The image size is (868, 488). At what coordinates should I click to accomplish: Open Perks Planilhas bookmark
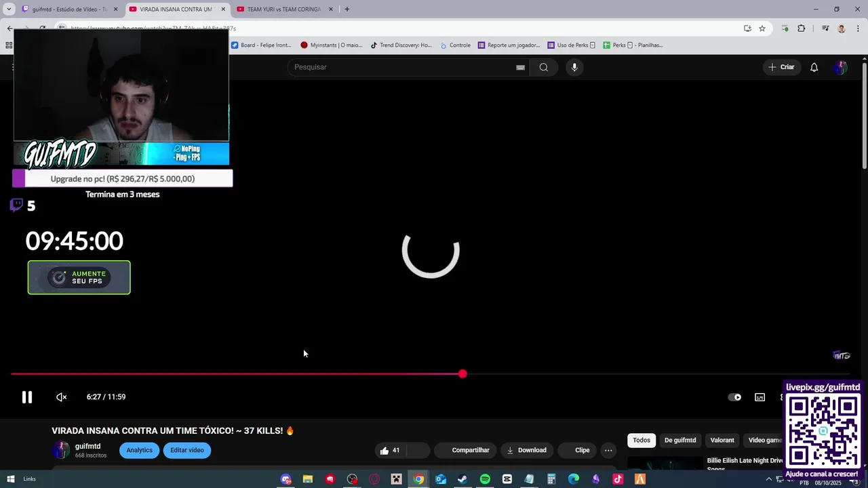(x=633, y=45)
